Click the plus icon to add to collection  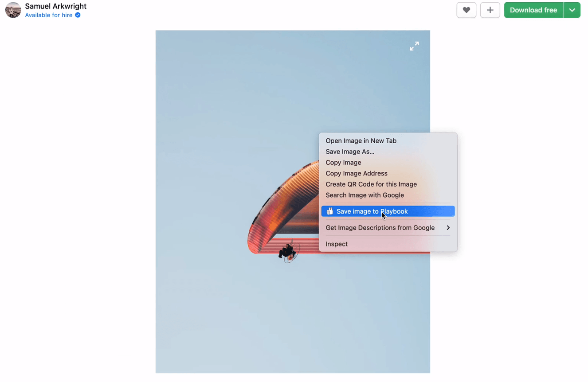[x=490, y=10]
